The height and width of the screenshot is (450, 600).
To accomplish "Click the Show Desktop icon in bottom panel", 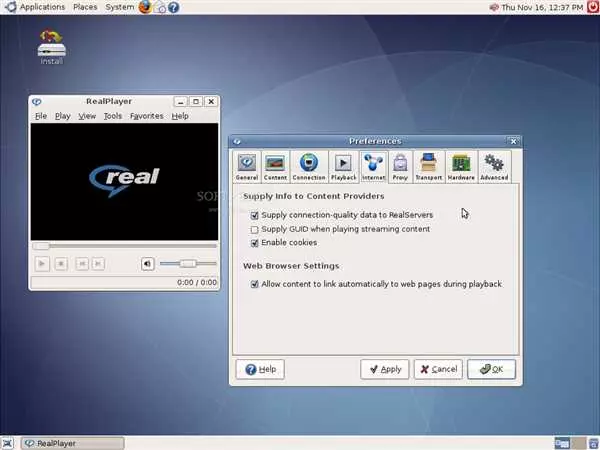I will [8, 443].
